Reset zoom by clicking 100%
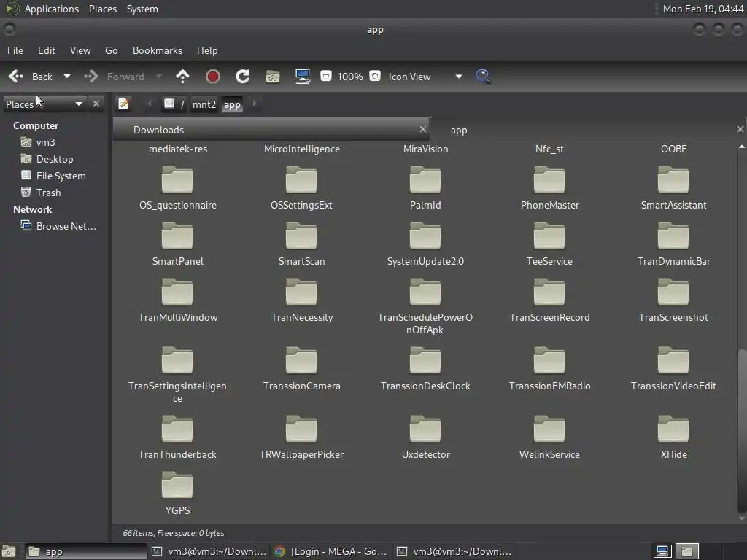Viewport: 747px width, 560px height. (350, 77)
